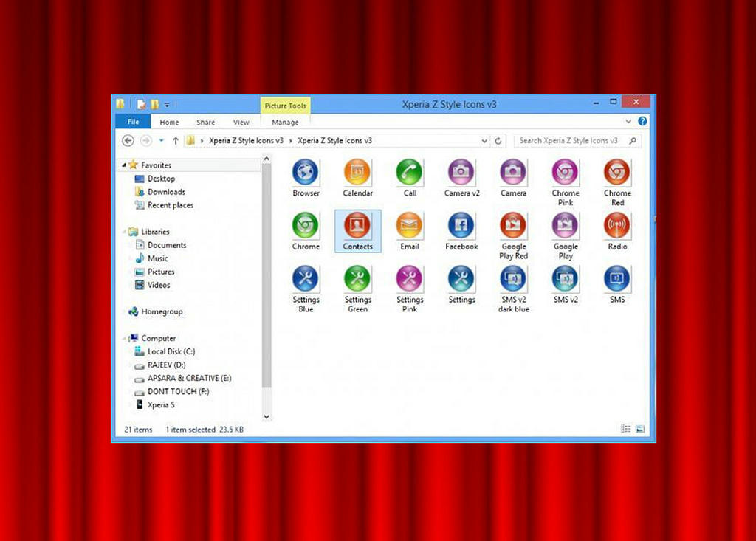The height and width of the screenshot is (541, 756).
Task: Switch to details view layout
Action: point(626,429)
